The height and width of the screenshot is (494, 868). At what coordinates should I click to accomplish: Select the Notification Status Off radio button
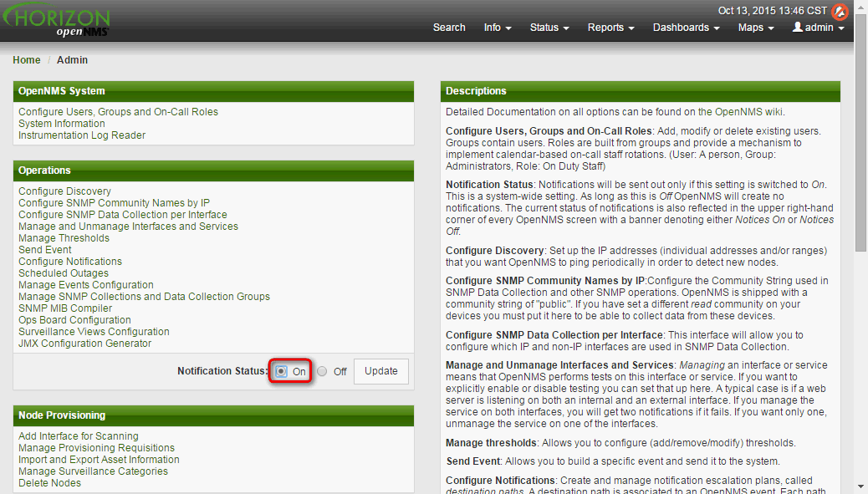click(x=322, y=371)
